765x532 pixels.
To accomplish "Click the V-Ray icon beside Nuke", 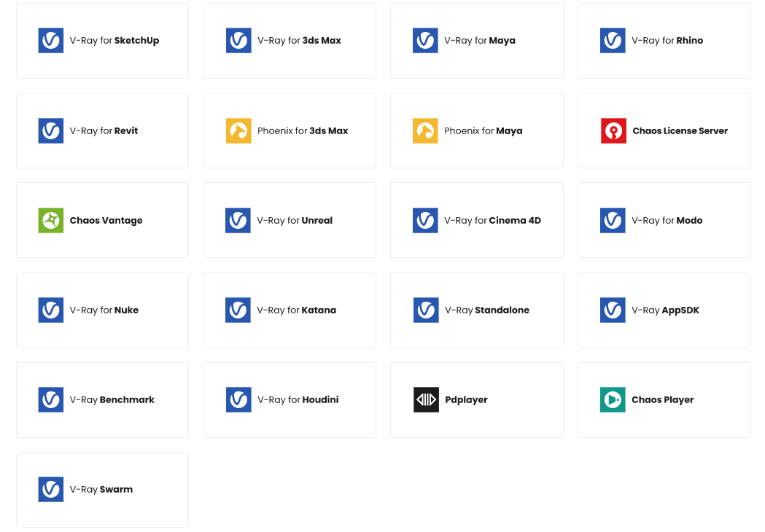I will tap(51, 310).
